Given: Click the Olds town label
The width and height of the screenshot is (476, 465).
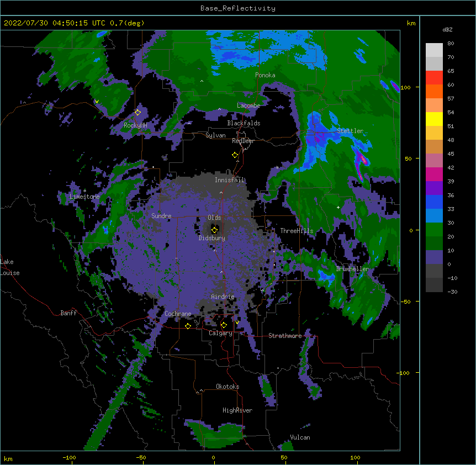Looking at the screenshot, I should point(214,218).
